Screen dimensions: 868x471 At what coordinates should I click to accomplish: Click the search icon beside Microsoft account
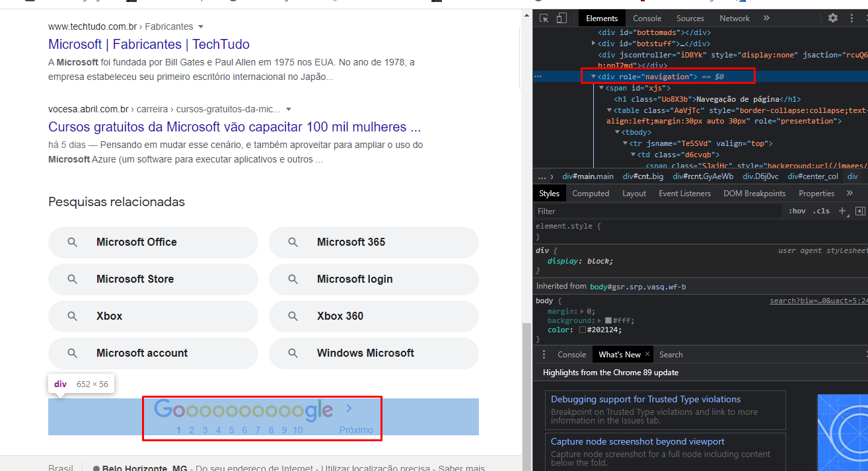click(x=73, y=353)
